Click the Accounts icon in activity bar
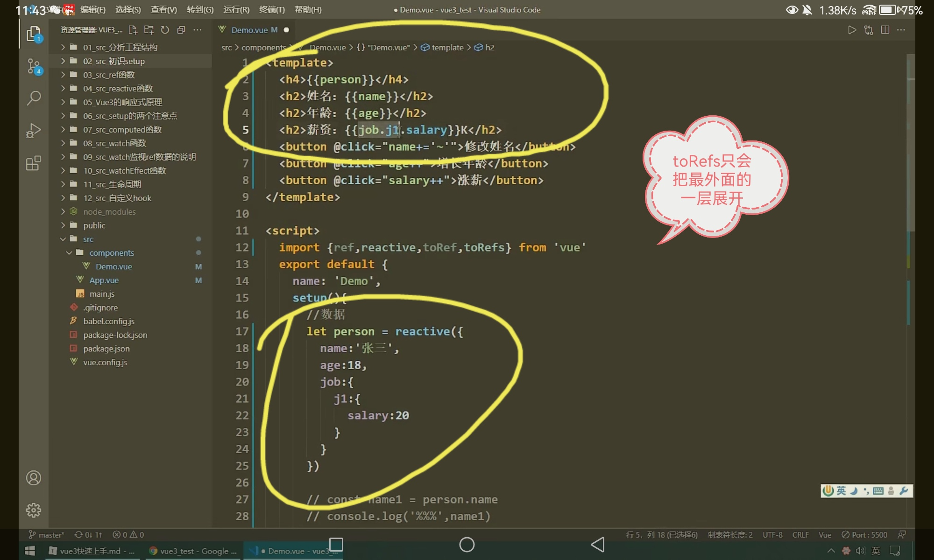The image size is (934, 560). click(34, 478)
